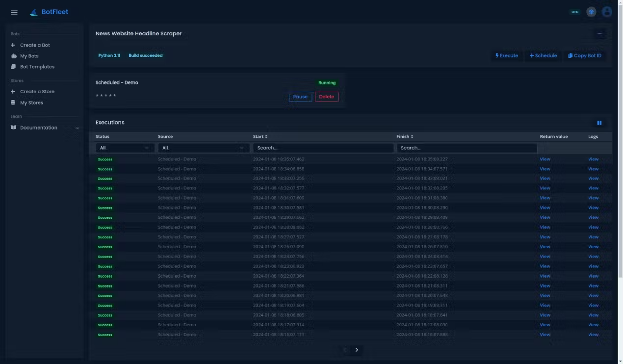Delete the Scheduled - Demo schedule
Screen dimensions: 623x364
(x=327, y=97)
